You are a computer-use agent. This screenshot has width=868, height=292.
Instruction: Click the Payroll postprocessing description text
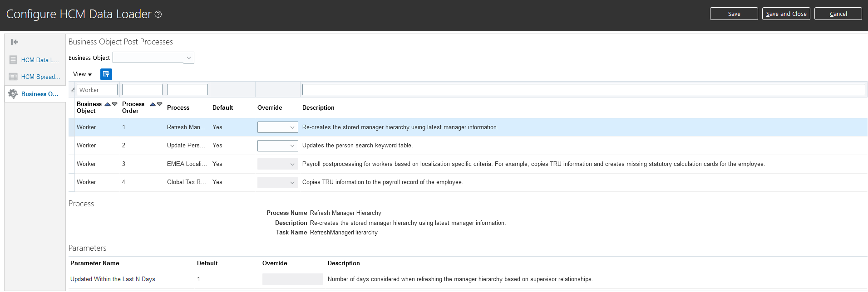(533, 164)
